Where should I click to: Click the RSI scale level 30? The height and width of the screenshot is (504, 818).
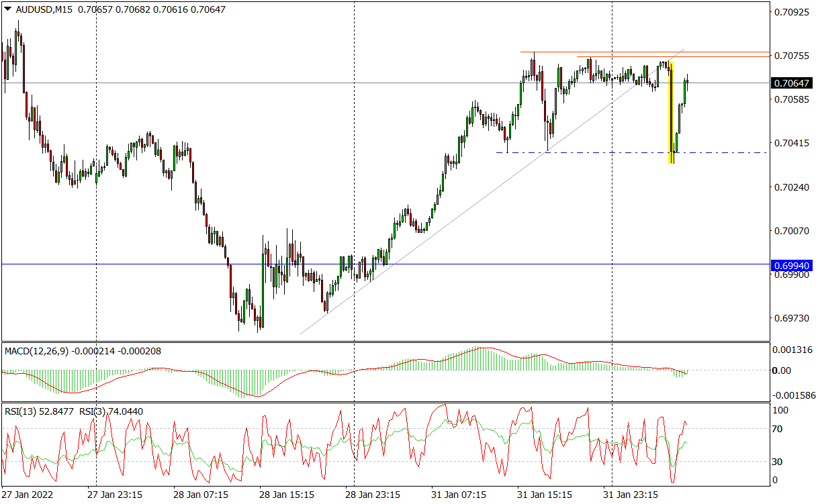click(778, 461)
